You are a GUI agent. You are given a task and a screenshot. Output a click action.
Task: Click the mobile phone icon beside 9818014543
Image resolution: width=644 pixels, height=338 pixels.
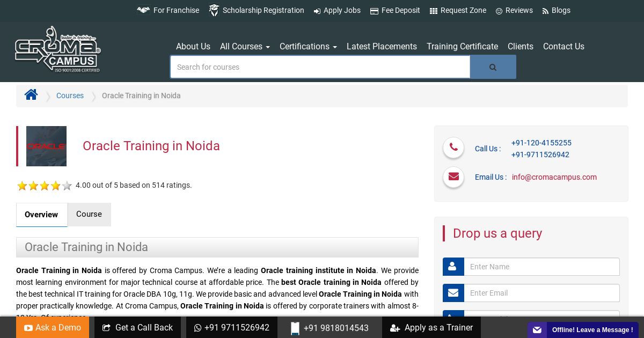coord(295,328)
